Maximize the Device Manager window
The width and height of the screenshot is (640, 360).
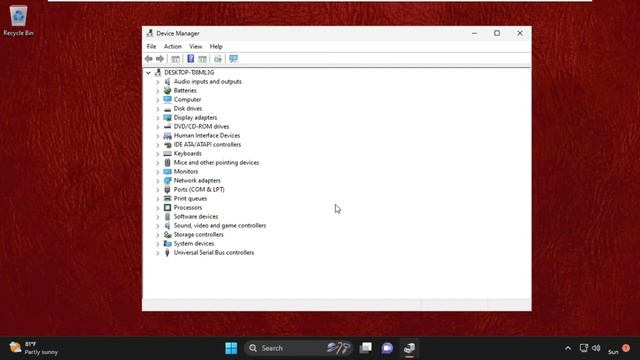(x=497, y=33)
